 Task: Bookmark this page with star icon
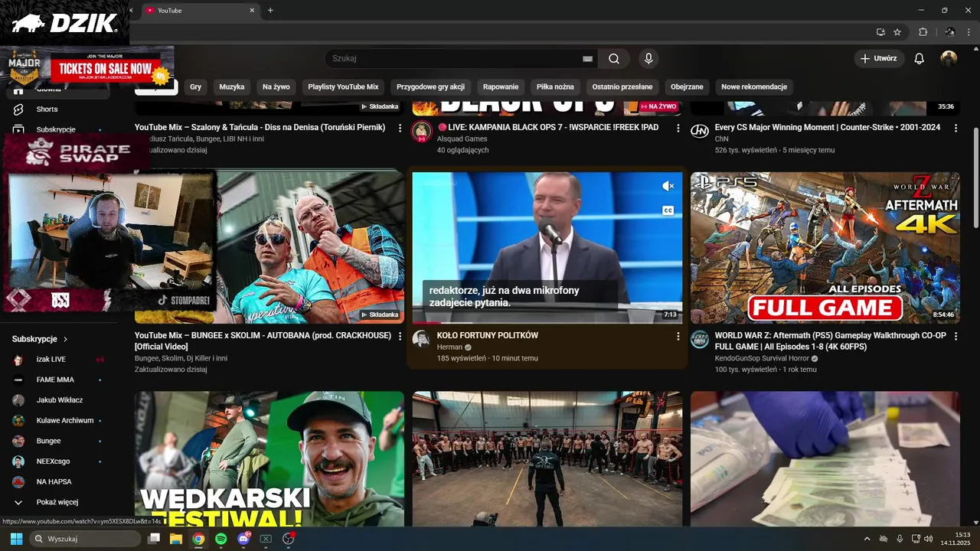pyautogui.click(x=897, y=32)
